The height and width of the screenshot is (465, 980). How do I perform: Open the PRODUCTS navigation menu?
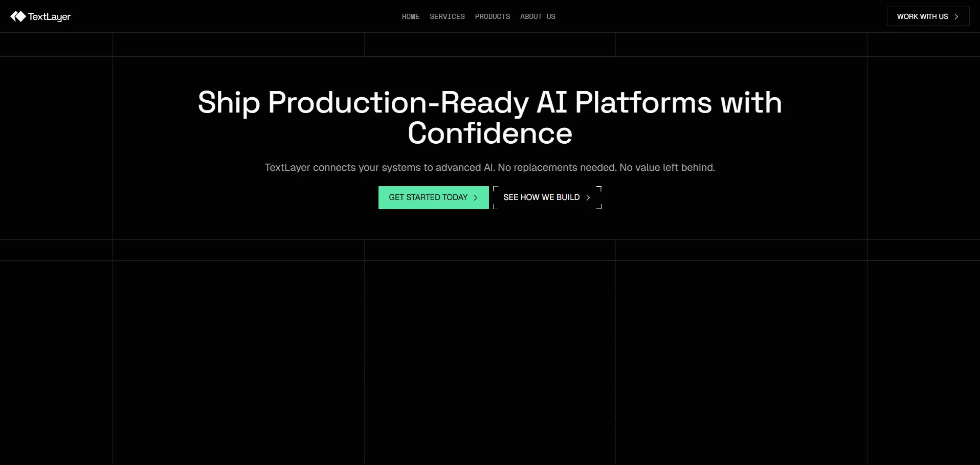point(492,17)
